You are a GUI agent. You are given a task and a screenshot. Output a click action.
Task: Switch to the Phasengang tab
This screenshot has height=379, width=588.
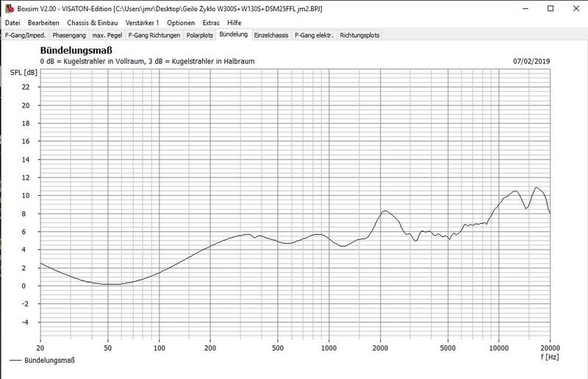[x=69, y=35]
